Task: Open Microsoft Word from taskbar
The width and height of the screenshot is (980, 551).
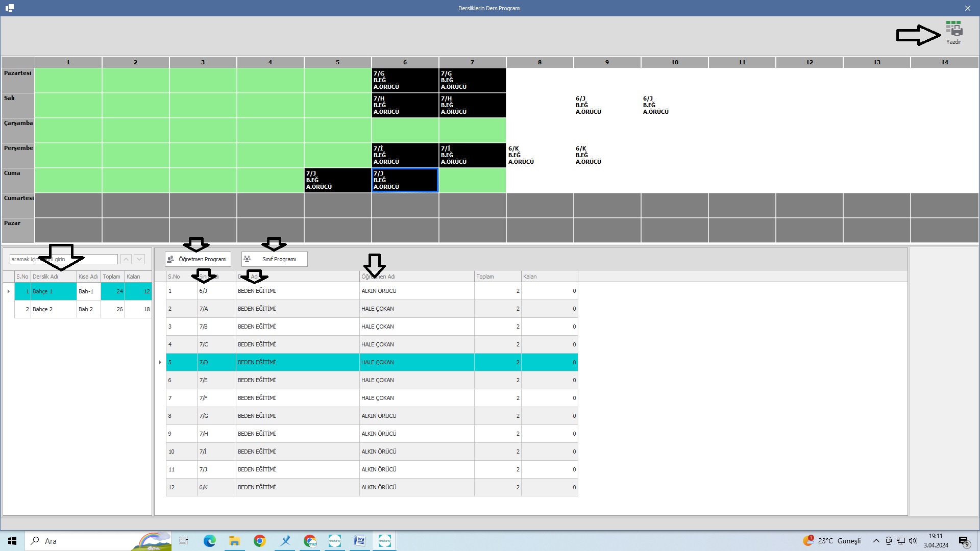Action: coord(359,541)
